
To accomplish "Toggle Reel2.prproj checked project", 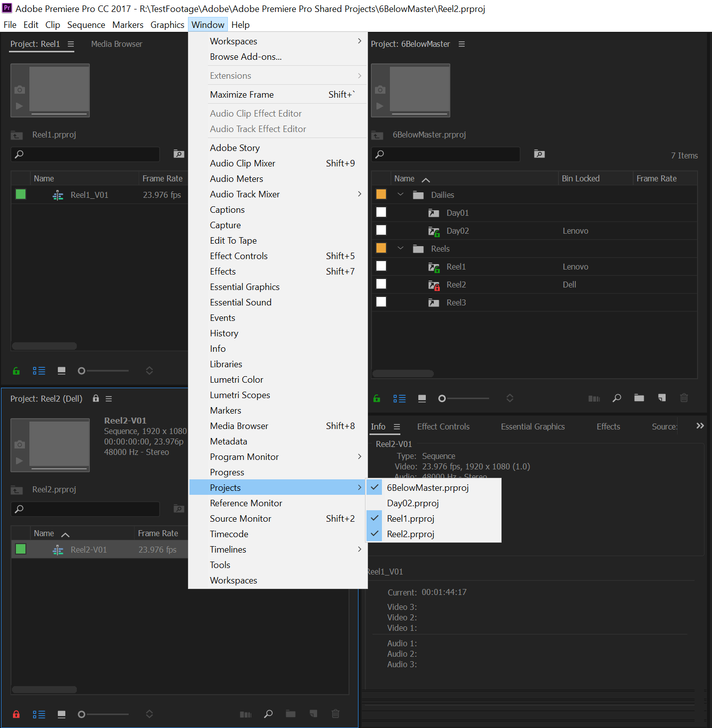I will pos(433,534).
